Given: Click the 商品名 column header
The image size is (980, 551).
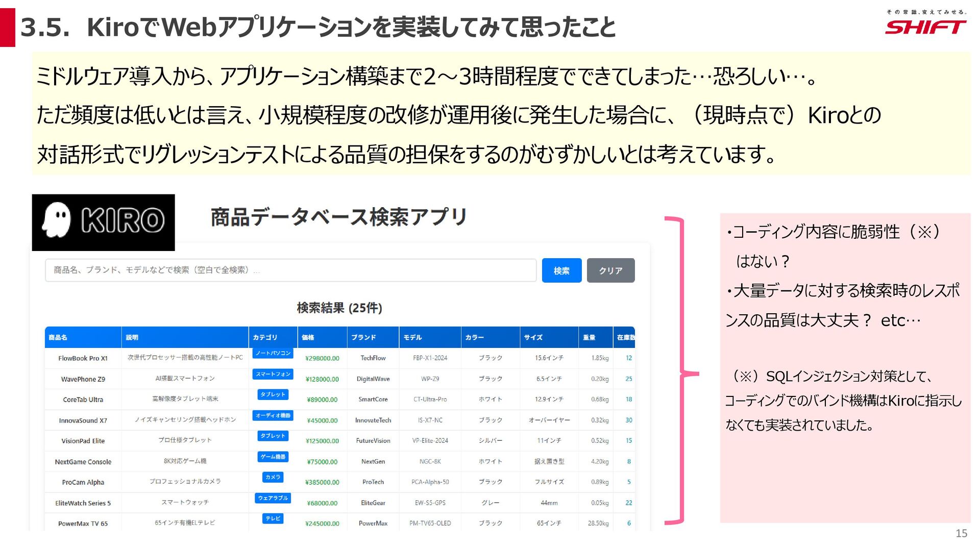Looking at the screenshot, I should point(58,337).
